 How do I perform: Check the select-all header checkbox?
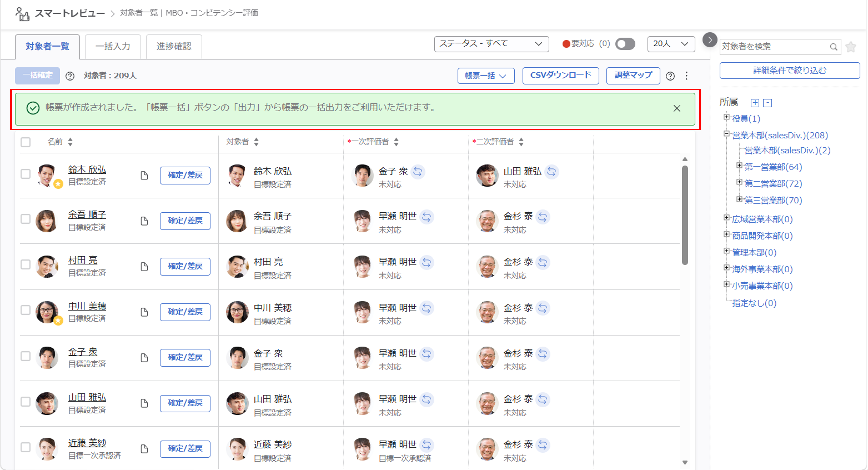pyautogui.click(x=26, y=142)
